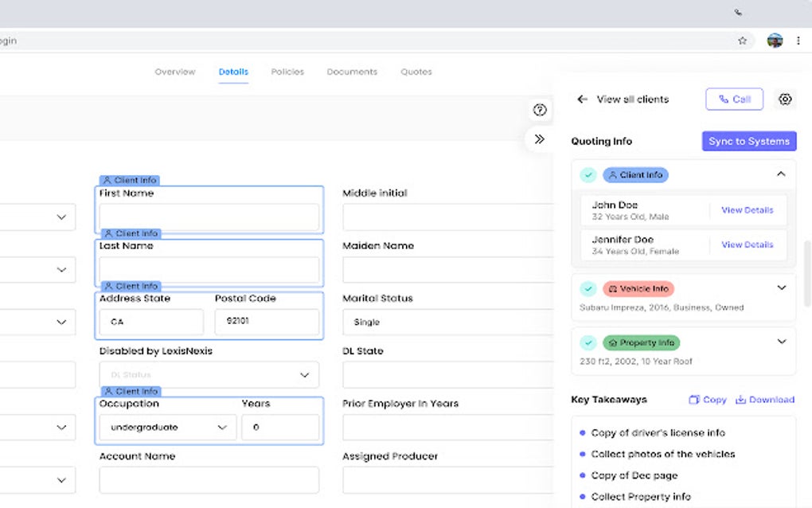Open settings gear icon in client panel
The width and height of the screenshot is (812, 508).
785,100
